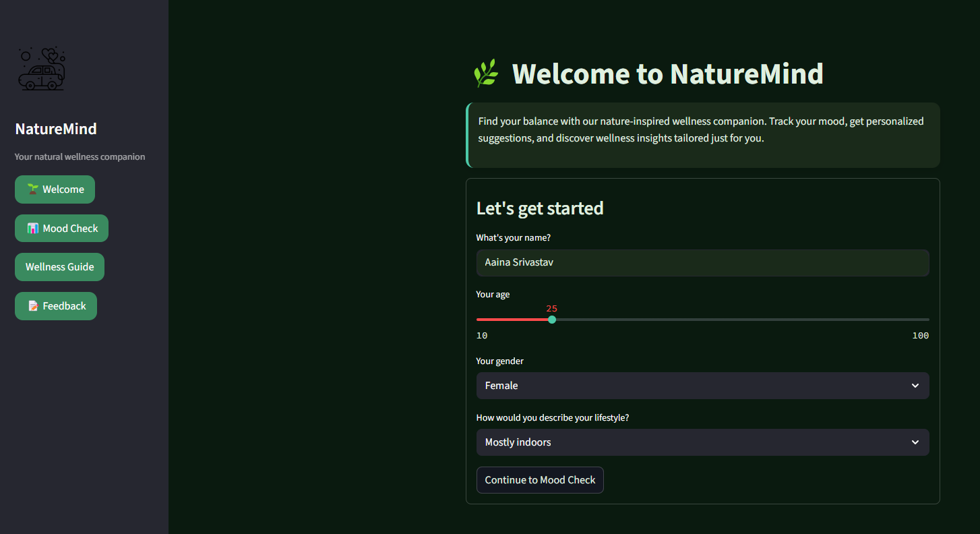The width and height of the screenshot is (980, 534).
Task: Click the "Let's get started" heading
Action: point(540,208)
